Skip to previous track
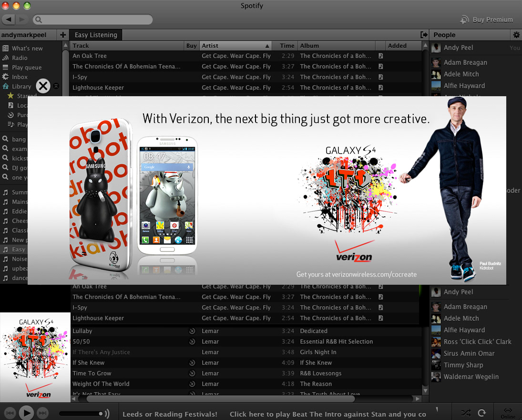Screen dimensions: 522x420 [10, 413]
